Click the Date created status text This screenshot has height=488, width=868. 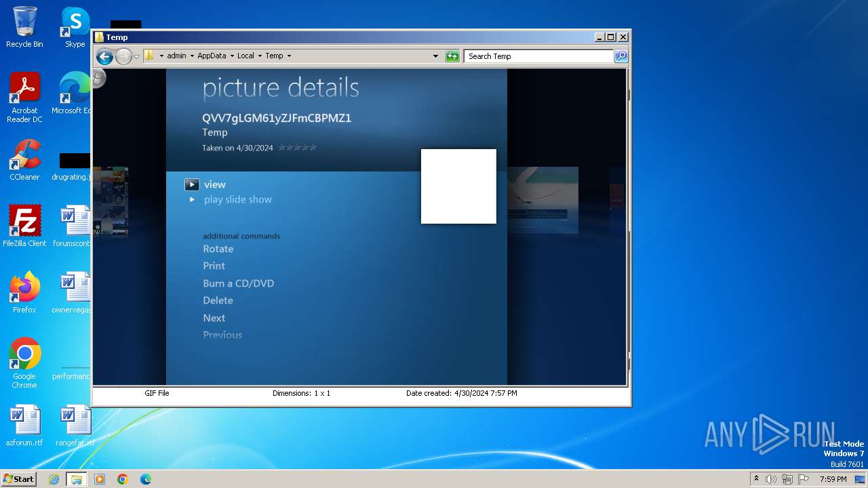click(x=461, y=393)
